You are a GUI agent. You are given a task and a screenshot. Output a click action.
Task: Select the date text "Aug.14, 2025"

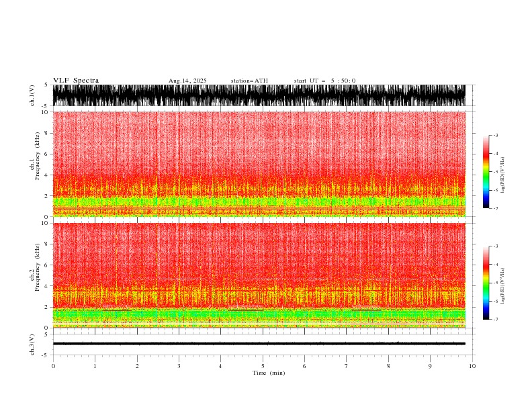pos(187,81)
